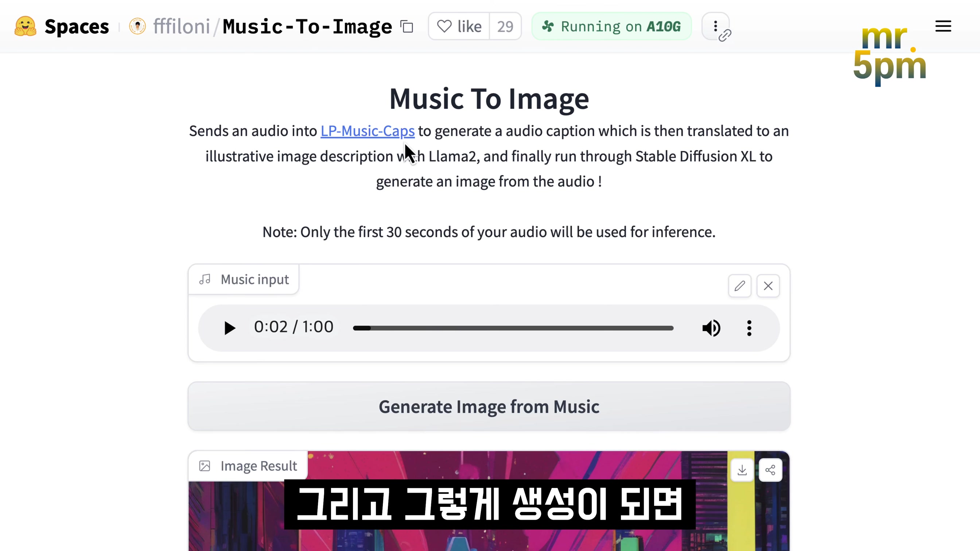
Task: Follow the LP-Music-Caps link
Action: click(367, 131)
